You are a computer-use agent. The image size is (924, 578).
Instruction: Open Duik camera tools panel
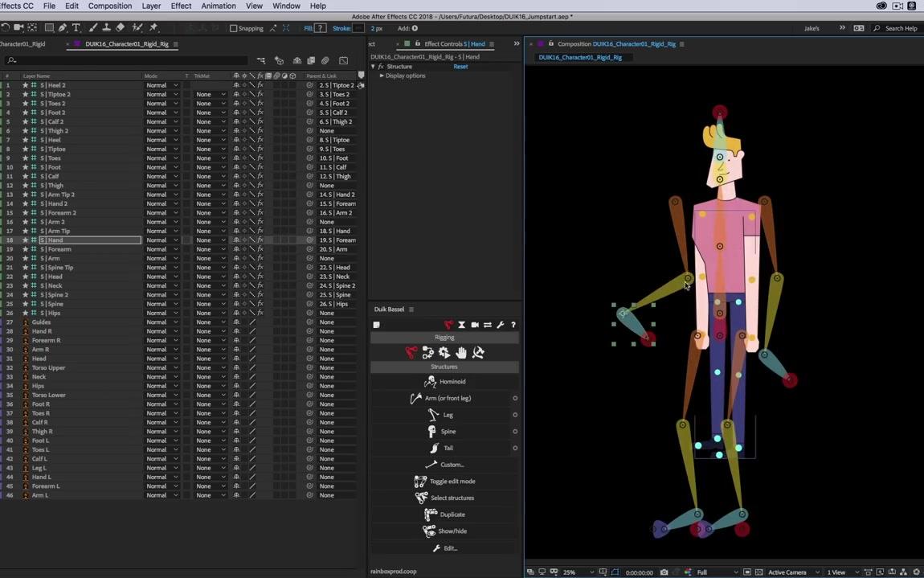[x=475, y=325]
